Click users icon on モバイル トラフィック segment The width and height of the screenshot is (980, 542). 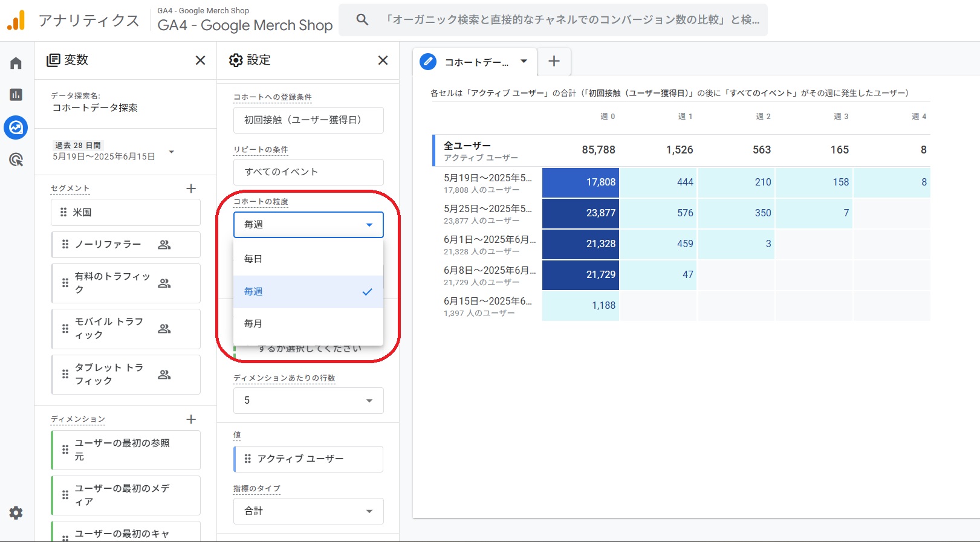(x=164, y=329)
